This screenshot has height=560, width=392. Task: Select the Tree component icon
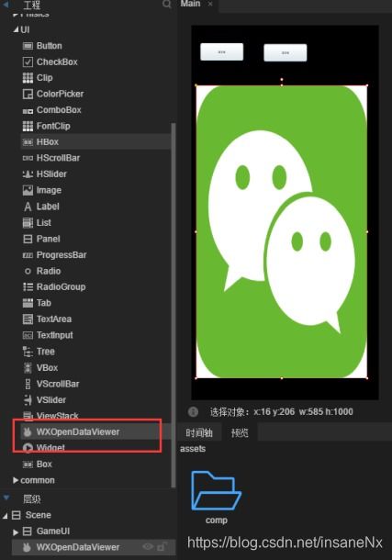[x=28, y=352]
